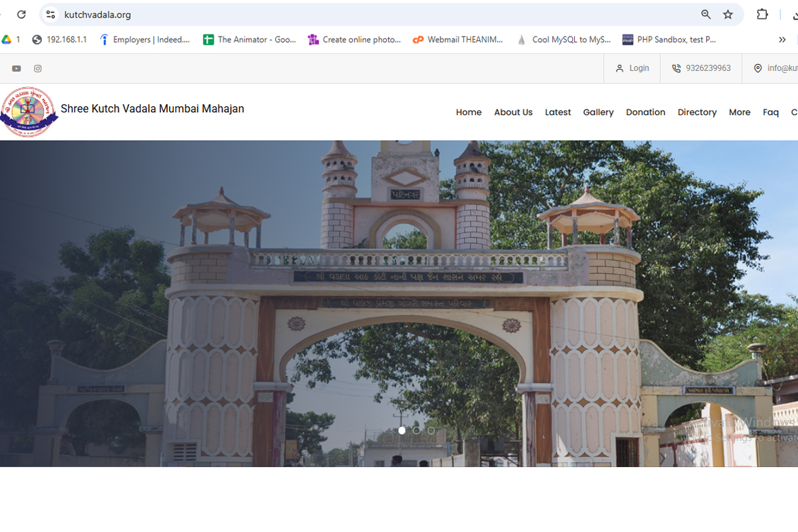Switch to the Gallery section
The width and height of the screenshot is (798, 532).
click(598, 112)
